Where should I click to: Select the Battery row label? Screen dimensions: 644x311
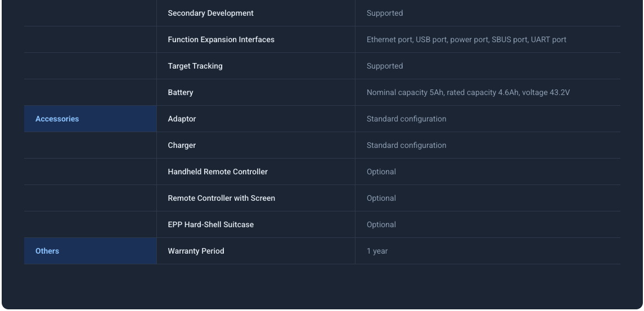pos(181,93)
